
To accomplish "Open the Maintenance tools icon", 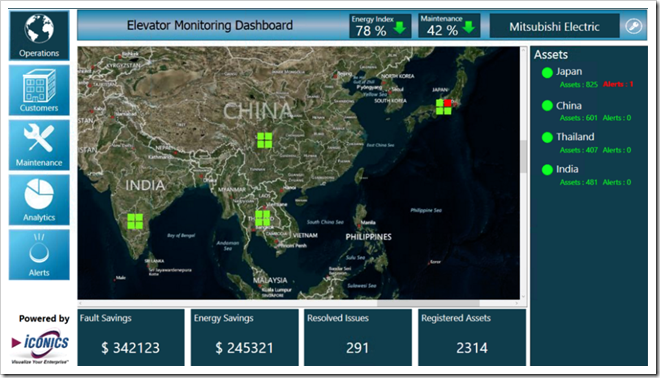I will point(39,145).
